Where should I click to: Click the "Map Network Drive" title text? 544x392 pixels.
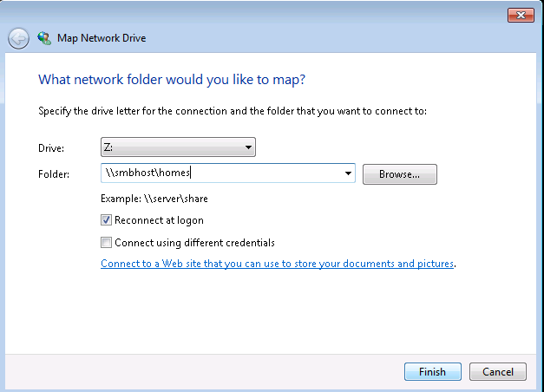click(102, 38)
